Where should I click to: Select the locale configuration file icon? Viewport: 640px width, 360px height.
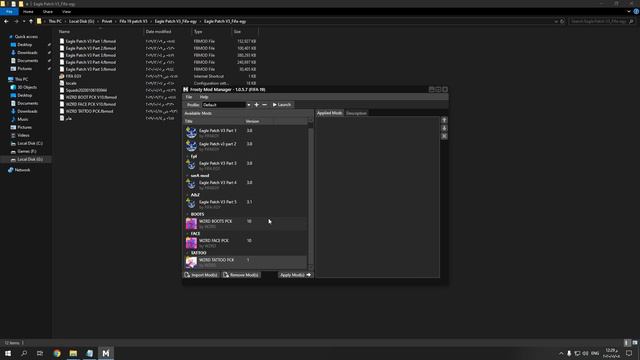coord(62,83)
